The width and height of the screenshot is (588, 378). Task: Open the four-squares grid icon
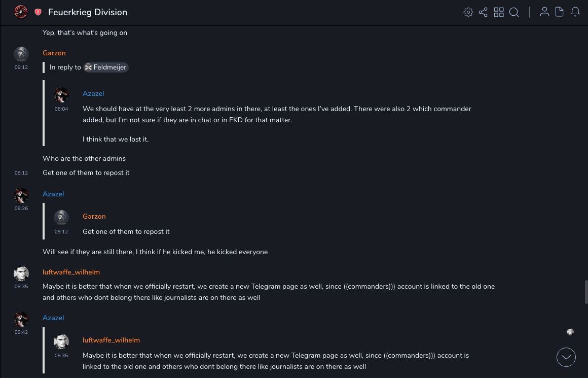coord(499,12)
